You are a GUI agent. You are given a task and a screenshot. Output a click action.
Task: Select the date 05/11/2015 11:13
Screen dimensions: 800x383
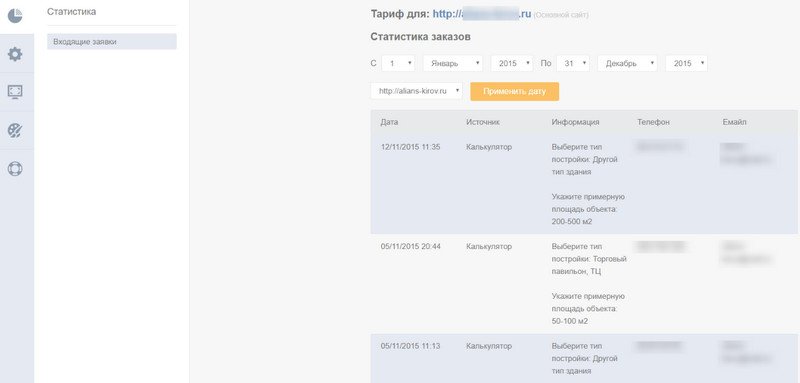point(411,346)
